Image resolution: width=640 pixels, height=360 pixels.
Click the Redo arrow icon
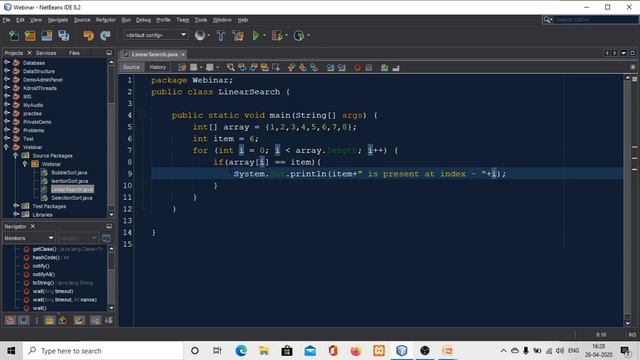coord(105,36)
